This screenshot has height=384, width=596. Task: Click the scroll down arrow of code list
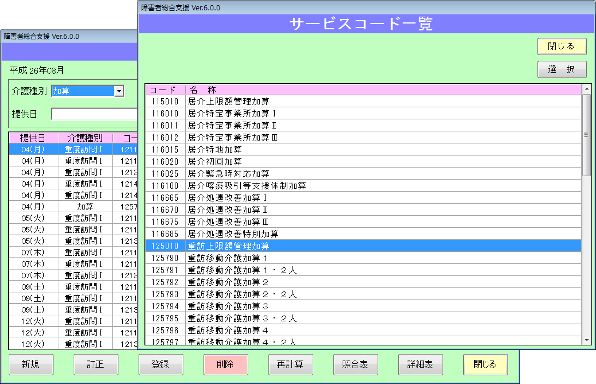(x=586, y=340)
